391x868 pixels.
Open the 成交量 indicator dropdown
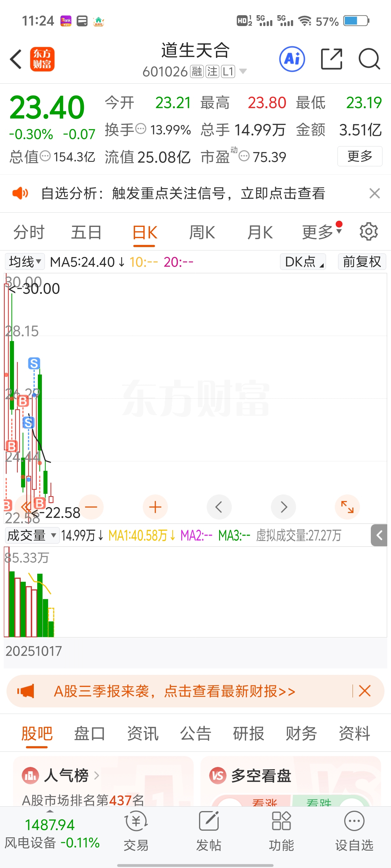click(x=32, y=535)
